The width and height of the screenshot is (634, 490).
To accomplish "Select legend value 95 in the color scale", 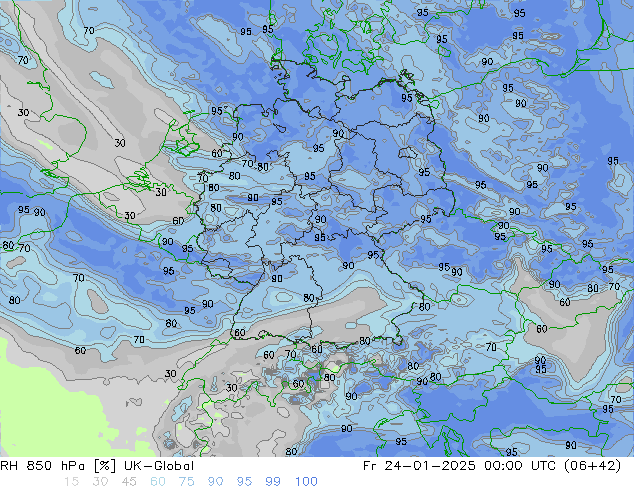I will click(x=244, y=482).
